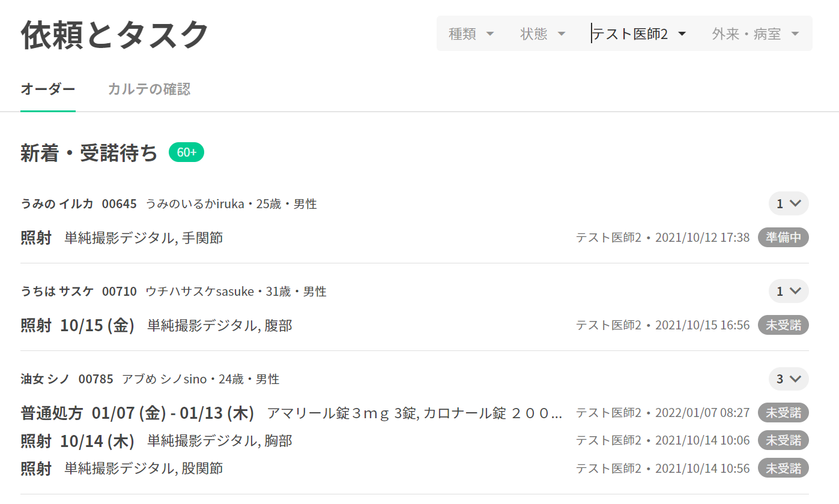Click the 未受諾 badge on the 腹部 order
Viewport: 839px width, 504px height.
(x=783, y=325)
